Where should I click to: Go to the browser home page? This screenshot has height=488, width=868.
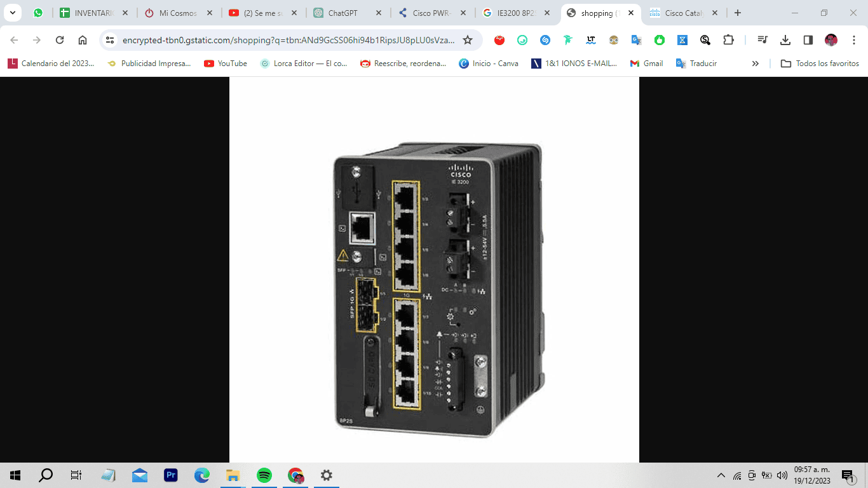click(x=83, y=40)
